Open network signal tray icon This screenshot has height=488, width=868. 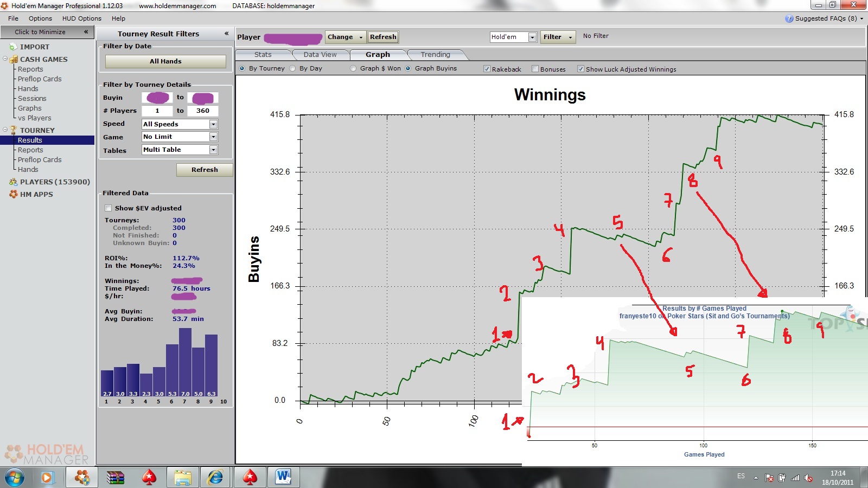795,478
